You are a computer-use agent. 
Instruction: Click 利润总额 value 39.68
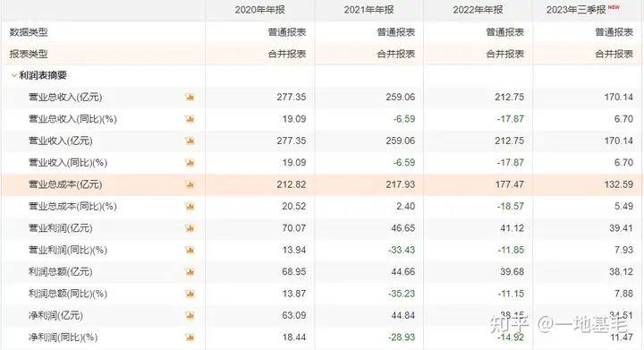513,271
